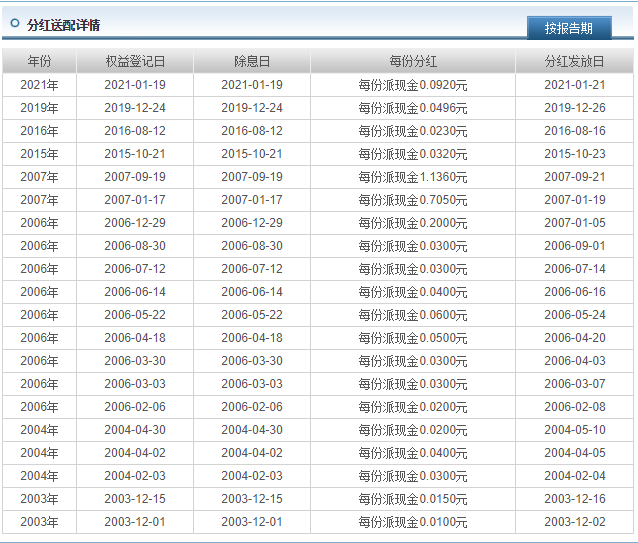Click dividend text 每份派现金0.0500元
Screen dimensions: 638x543
(413, 338)
